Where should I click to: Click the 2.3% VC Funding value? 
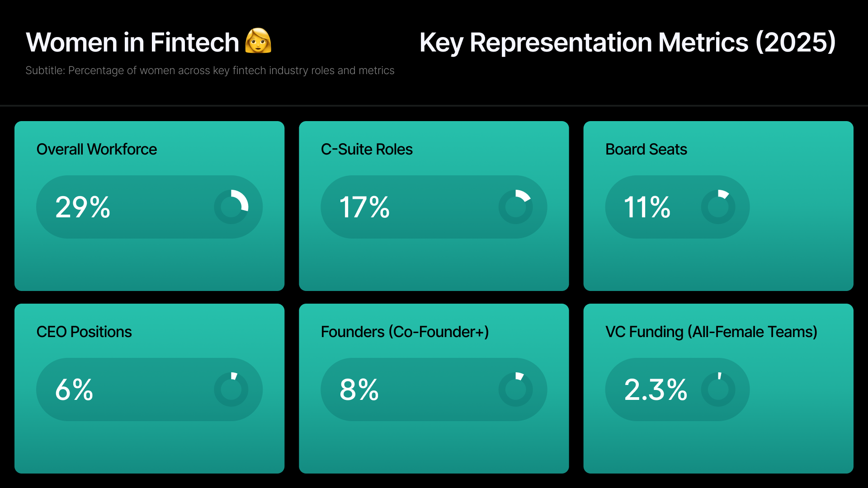pos(656,390)
